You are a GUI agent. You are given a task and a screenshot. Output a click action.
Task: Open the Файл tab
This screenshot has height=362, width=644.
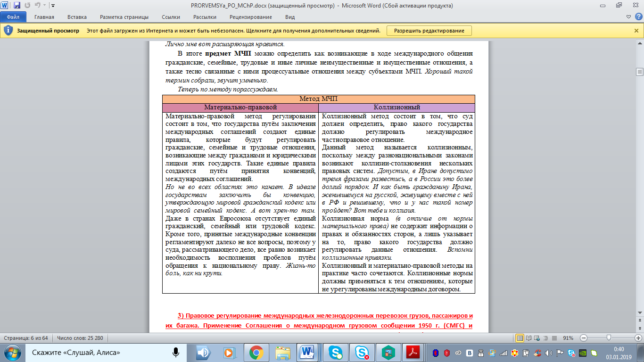point(13,17)
